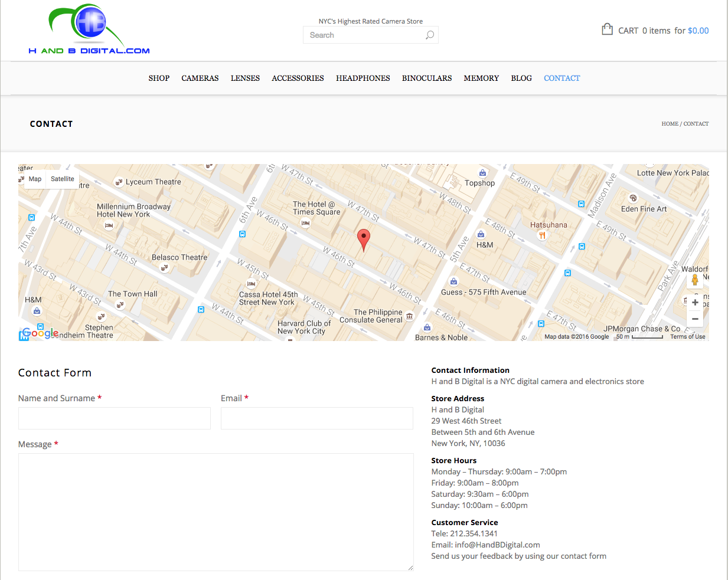Click the Town Hall theatre marker icon
Viewport: 728px width, 580px height.
coord(120,305)
